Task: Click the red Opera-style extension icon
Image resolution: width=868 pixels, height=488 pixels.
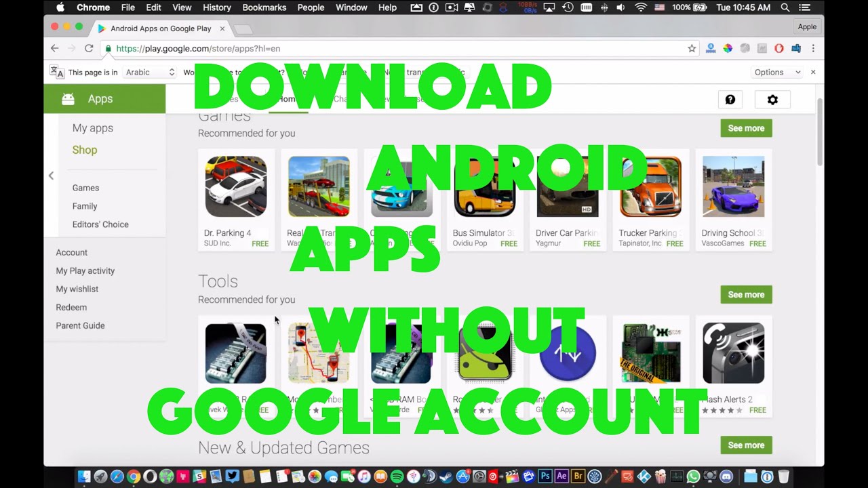Action: (779, 48)
